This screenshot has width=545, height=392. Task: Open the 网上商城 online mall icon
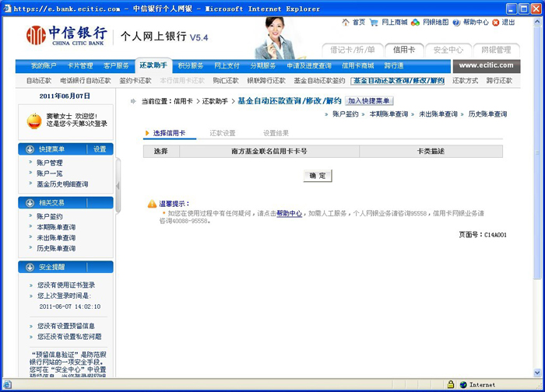point(375,23)
